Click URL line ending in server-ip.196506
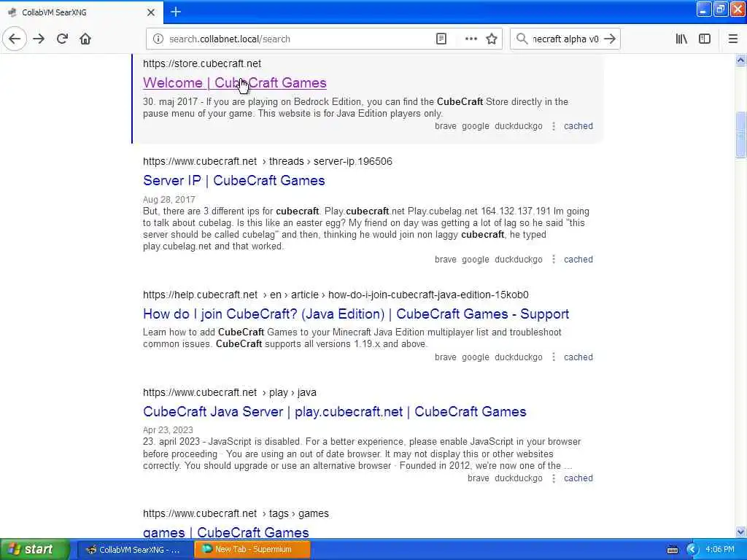The height and width of the screenshot is (560, 747). coord(268,161)
